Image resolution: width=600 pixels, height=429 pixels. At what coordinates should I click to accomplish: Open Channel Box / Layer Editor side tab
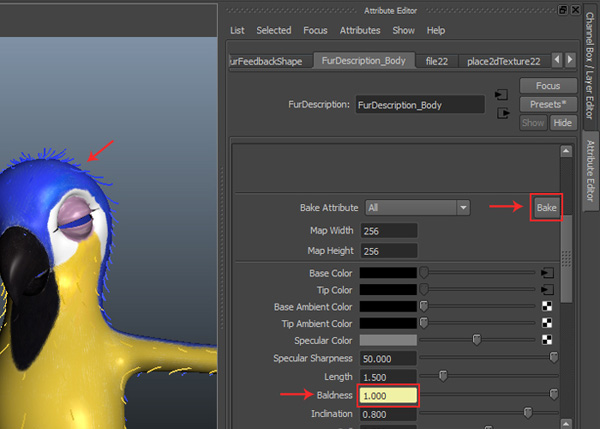[590, 65]
